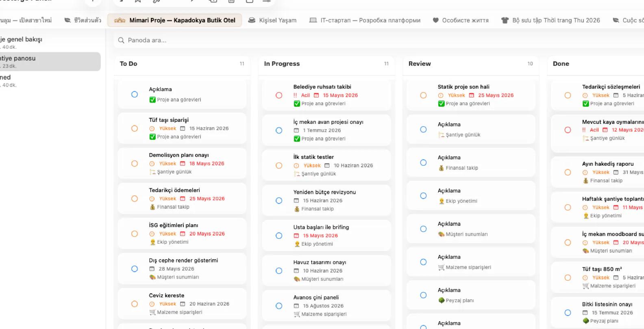644x329 pixels.
Task: Click the 1 Temmuz 2026 date
Action: 322,130
